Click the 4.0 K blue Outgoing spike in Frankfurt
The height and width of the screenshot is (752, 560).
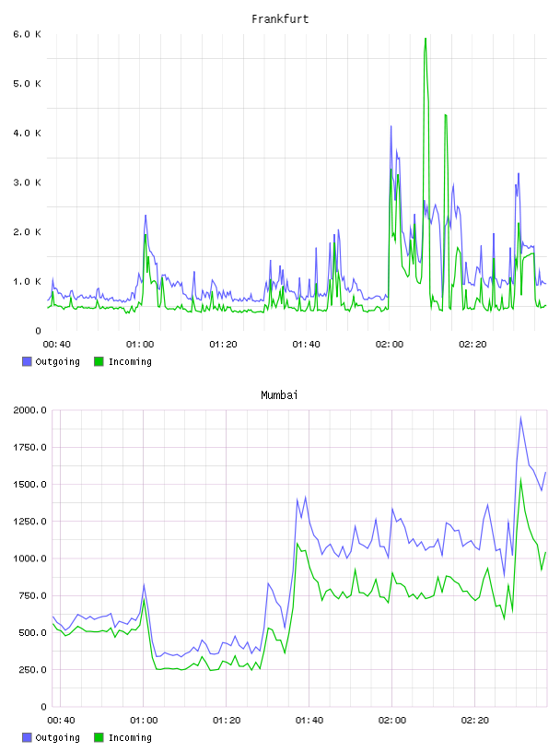(391, 128)
